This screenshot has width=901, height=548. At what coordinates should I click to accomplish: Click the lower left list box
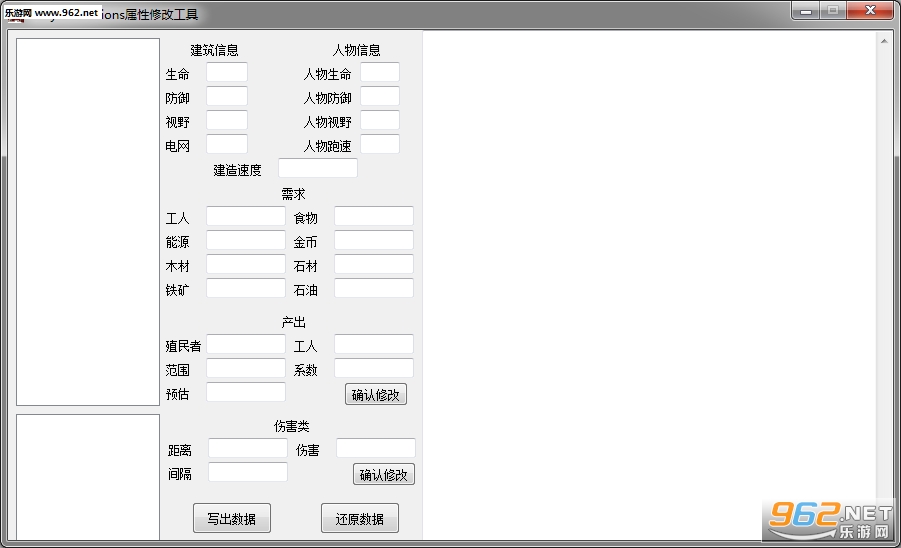[88, 477]
